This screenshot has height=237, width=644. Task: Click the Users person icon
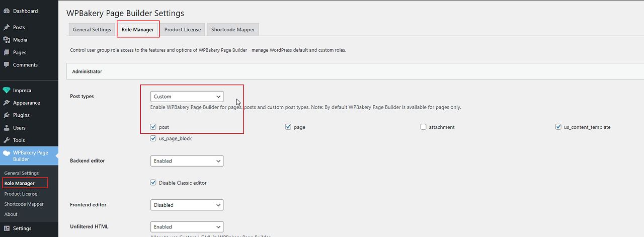pyautogui.click(x=7, y=128)
